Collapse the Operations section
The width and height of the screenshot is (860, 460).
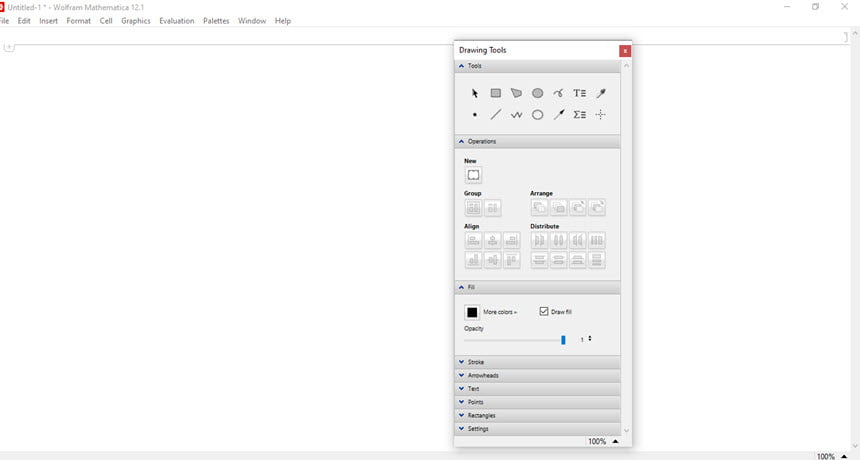538,141
